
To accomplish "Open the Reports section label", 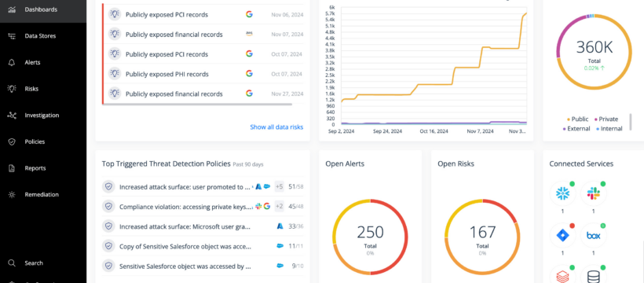I will pos(35,168).
